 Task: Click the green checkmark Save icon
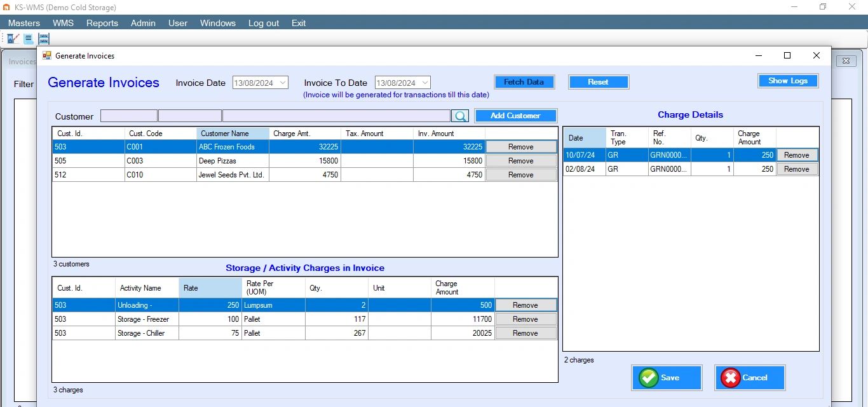tap(648, 377)
